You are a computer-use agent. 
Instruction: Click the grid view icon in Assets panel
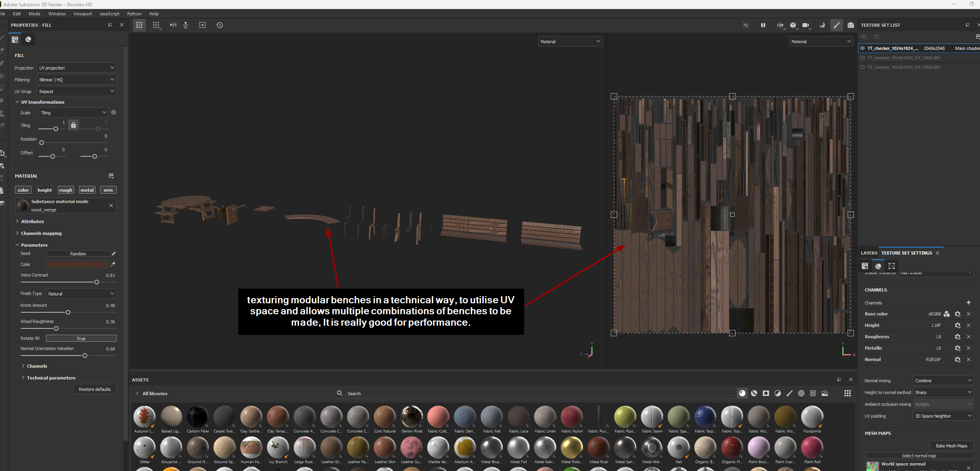pos(847,393)
